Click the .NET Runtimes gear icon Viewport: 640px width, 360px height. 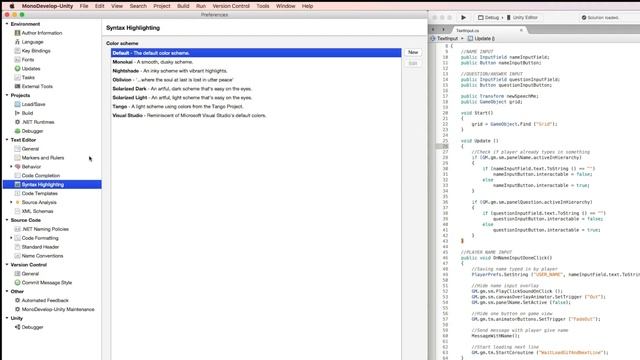[17, 122]
